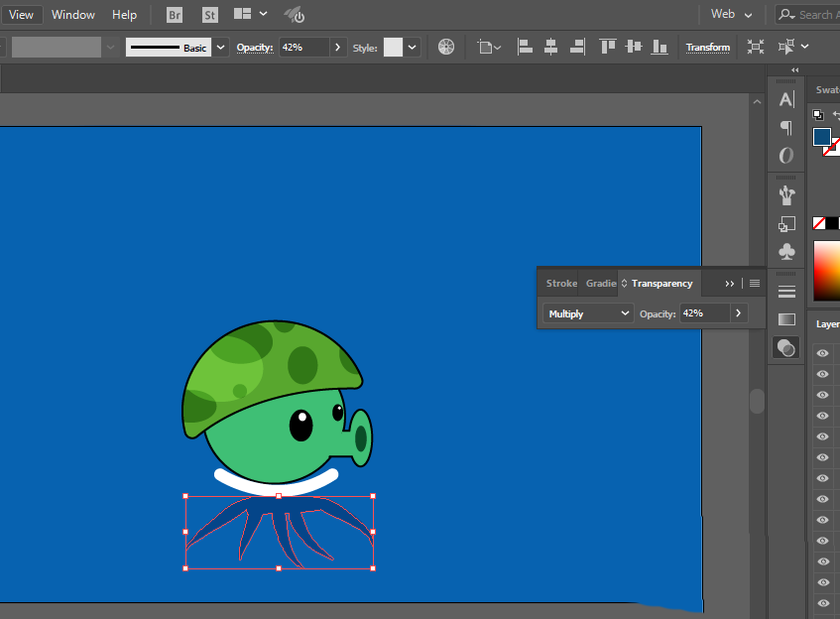Toggle visibility of the top layer eye

tap(822, 353)
